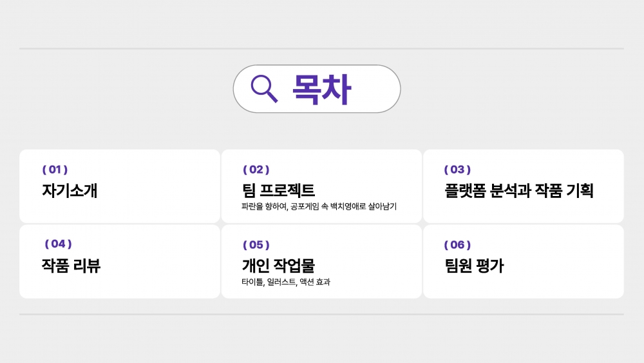Click the purple magnifying glass icon
The height and width of the screenshot is (363, 644).
coord(263,89)
